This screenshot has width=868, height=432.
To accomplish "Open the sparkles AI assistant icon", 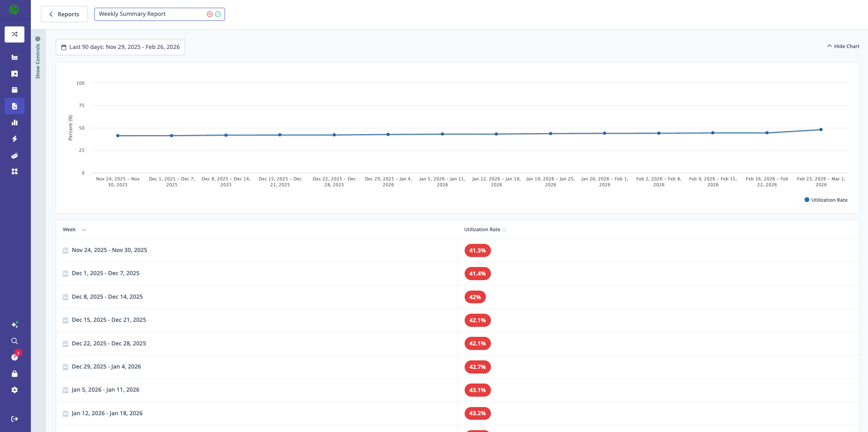I will click(x=15, y=325).
